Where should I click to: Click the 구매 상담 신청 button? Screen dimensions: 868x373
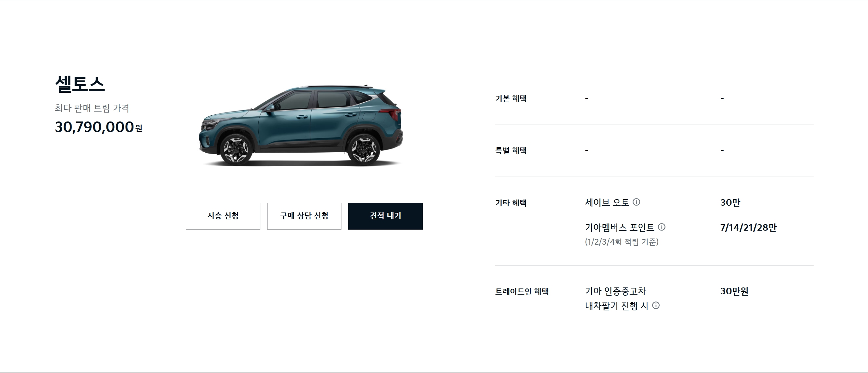pos(304,216)
